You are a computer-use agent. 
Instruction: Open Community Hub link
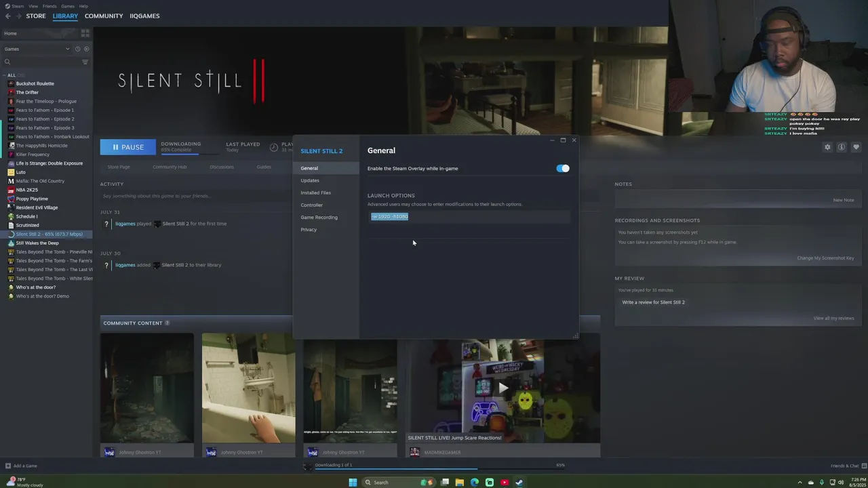(170, 167)
